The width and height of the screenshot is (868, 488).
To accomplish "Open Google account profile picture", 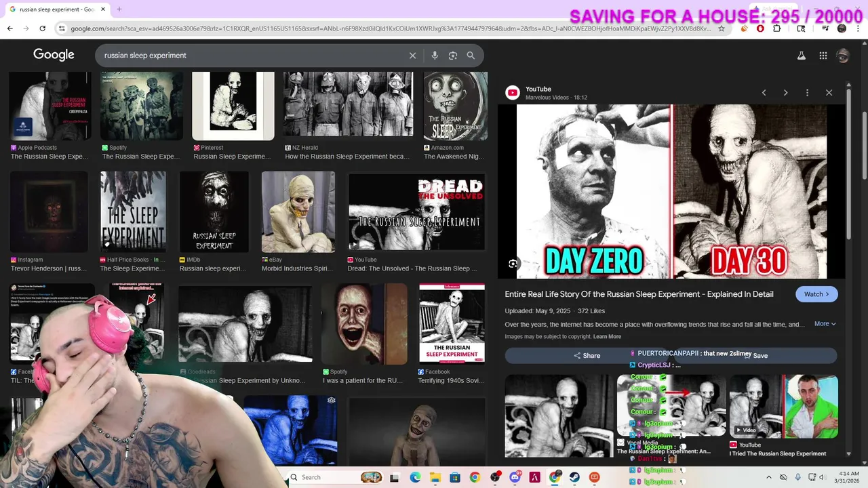I will [843, 56].
